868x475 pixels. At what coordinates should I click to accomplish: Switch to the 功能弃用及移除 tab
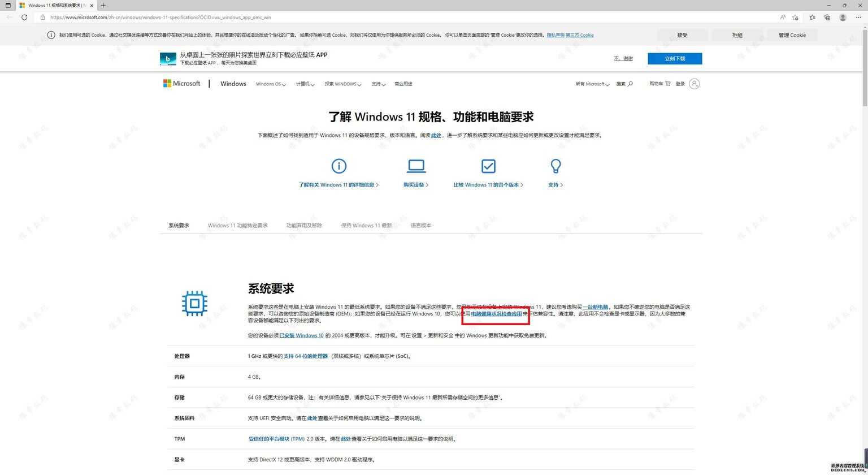pyautogui.click(x=304, y=225)
